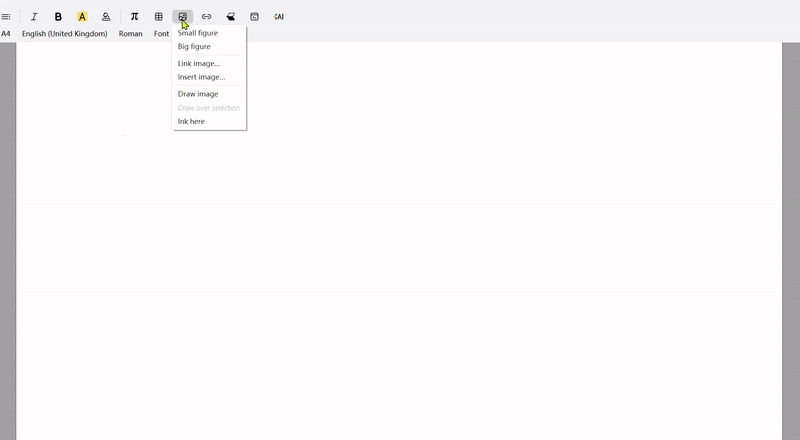Click the image insert toolbar icon
The image size is (800, 440).
click(182, 17)
